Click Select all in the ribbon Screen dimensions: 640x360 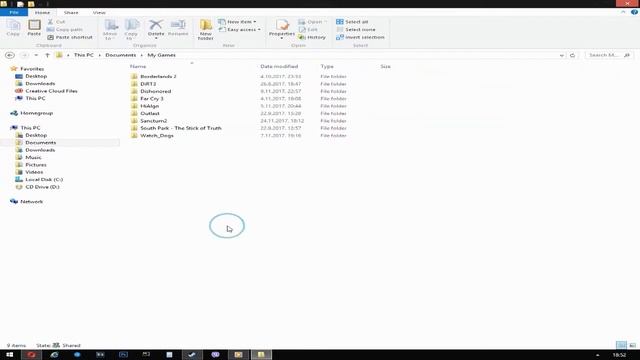click(x=352, y=22)
